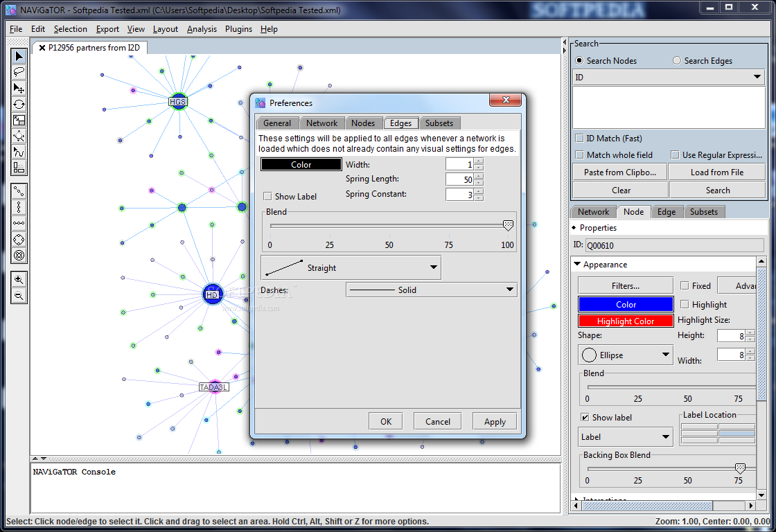776x532 pixels.
Task: Click the black edge Color swatch
Action: pos(301,164)
